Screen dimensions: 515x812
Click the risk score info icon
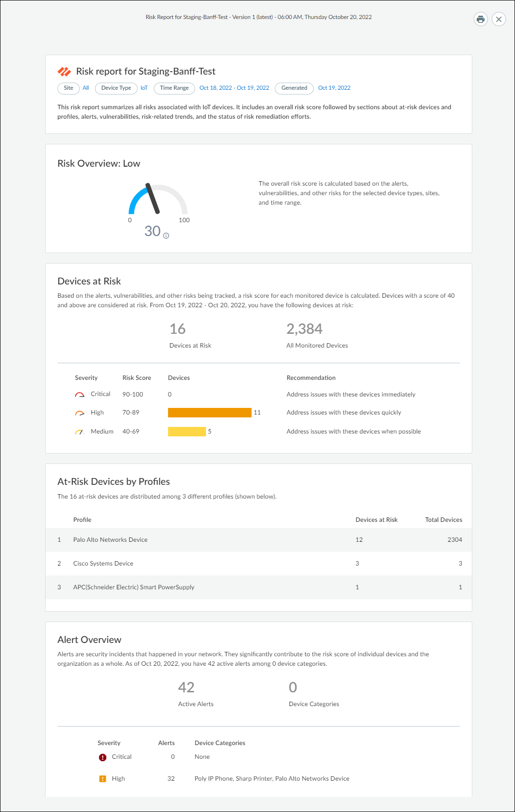click(x=166, y=236)
